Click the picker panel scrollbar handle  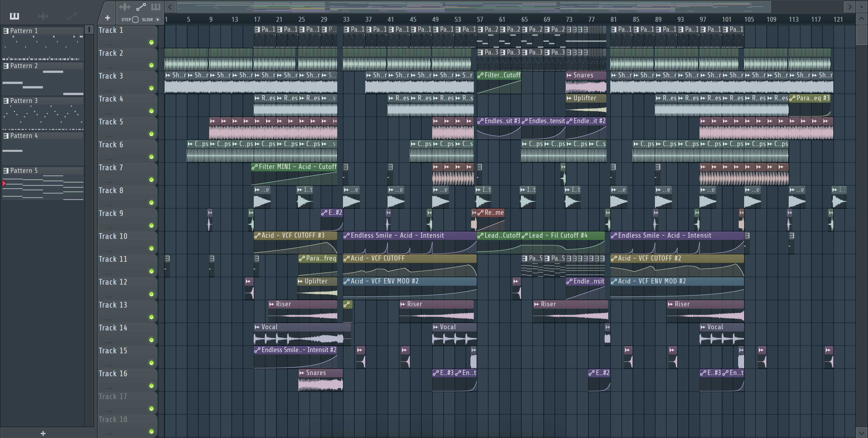pos(89,30)
